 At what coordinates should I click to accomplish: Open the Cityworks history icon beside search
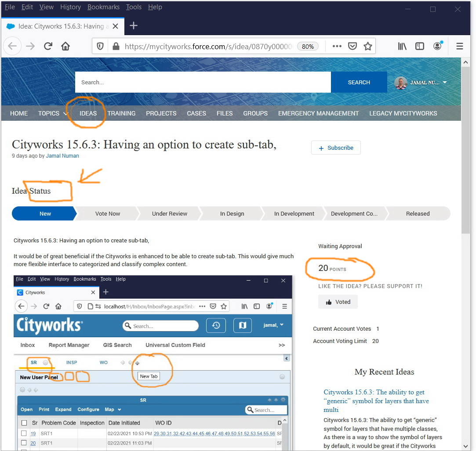(x=216, y=325)
